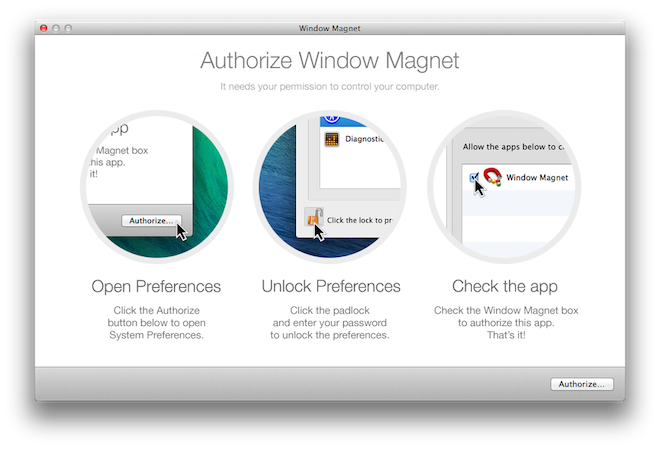Select the Diagnostics app icon in the middle illustration
The width and height of the screenshot is (660, 449).
click(333, 139)
